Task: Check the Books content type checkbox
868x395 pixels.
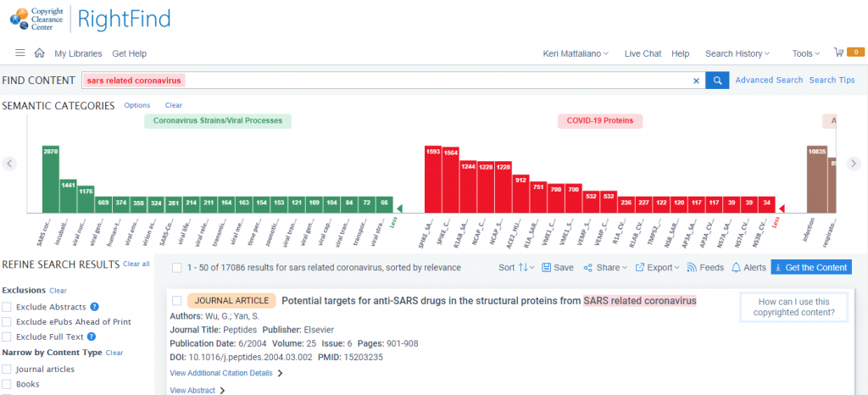Action: coord(7,385)
